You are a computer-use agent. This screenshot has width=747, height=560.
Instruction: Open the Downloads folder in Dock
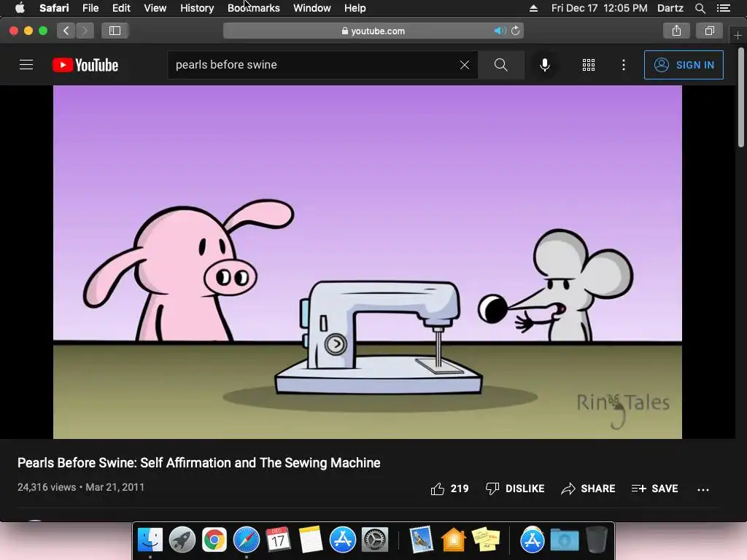(x=565, y=540)
